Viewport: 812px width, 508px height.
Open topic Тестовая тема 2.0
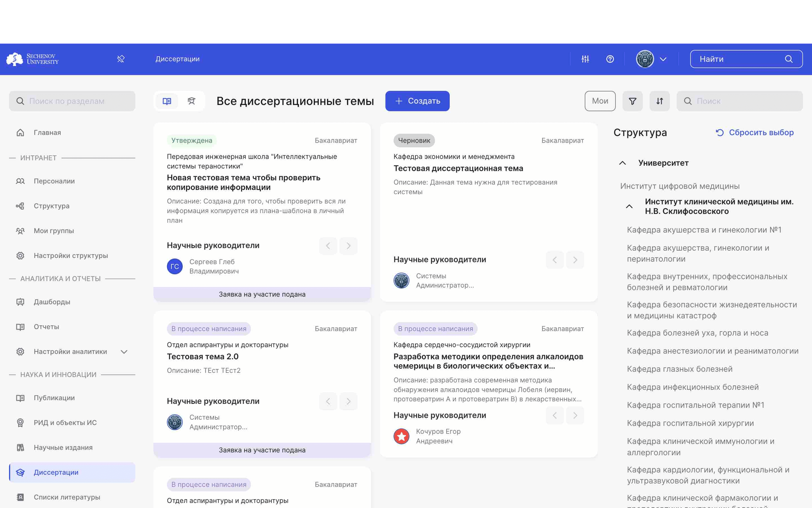click(x=203, y=356)
